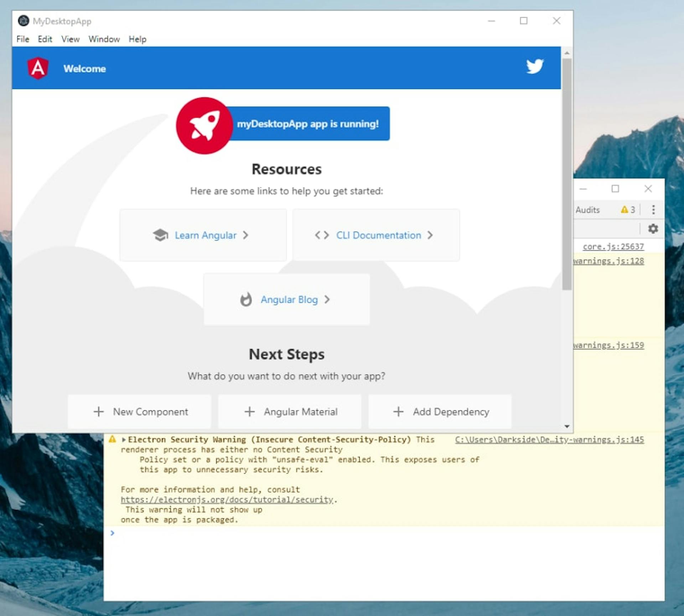
Task: Open the DevTools settings gear
Action: pos(653,229)
